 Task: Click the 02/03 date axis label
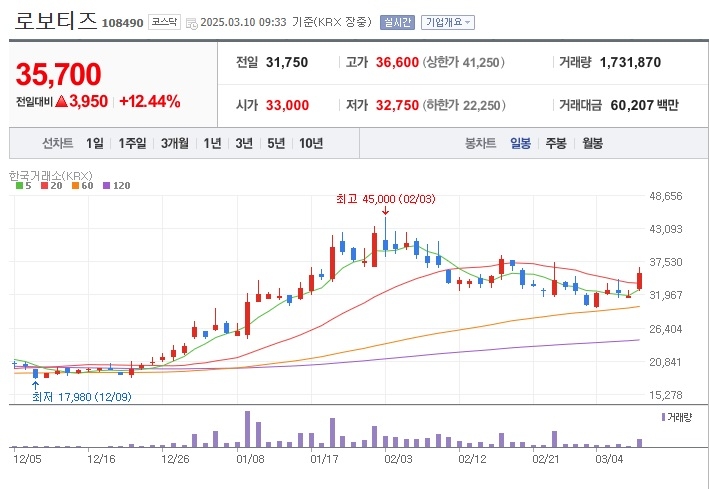[398, 460]
